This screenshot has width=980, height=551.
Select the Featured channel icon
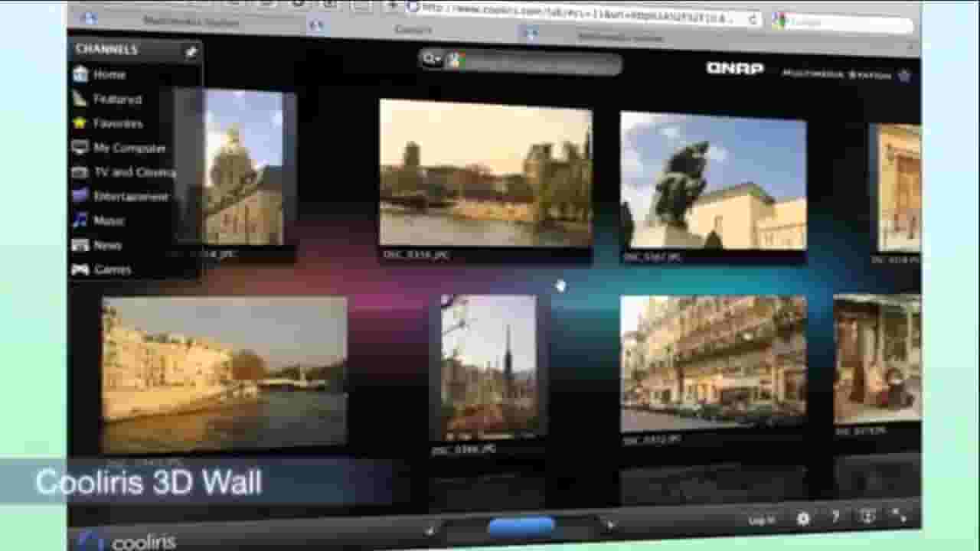[x=80, y=99]
